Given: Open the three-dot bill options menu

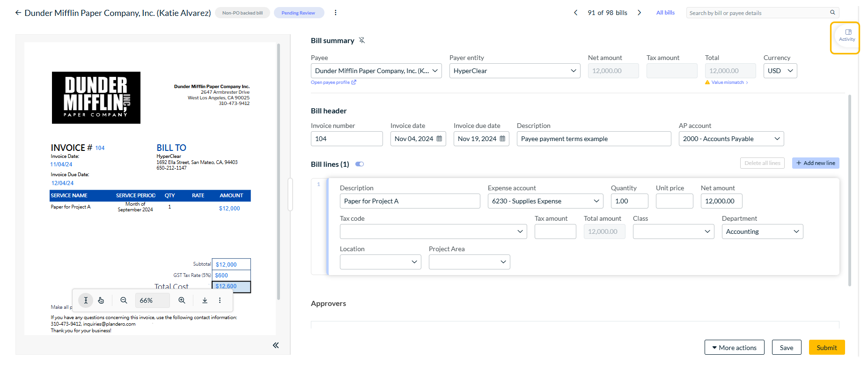Looking at the screenshot, I should point(336,13).
